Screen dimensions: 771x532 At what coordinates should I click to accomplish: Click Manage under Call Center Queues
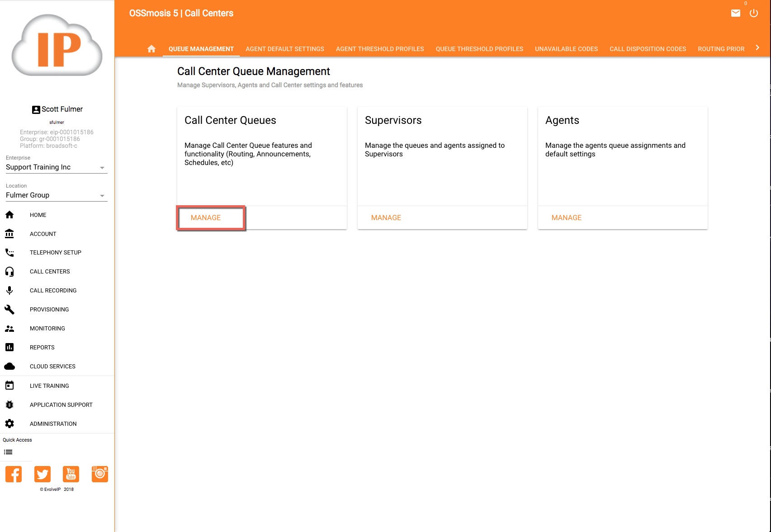pyautogui.click(x=206, y=218)
